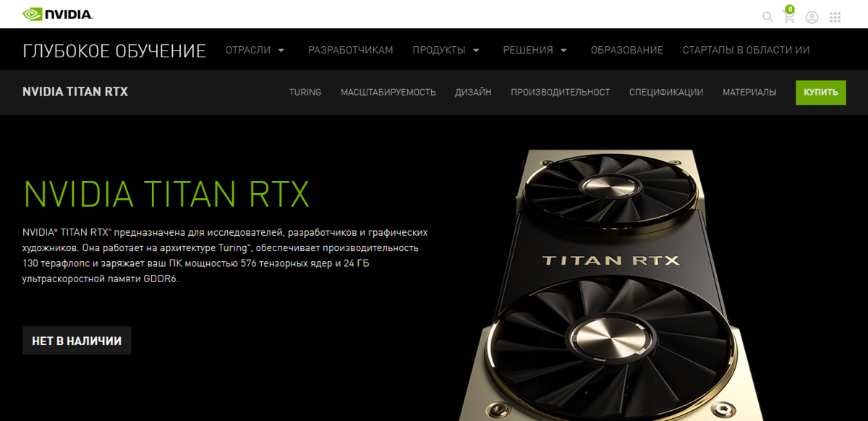Go to Стартапы в области ИИ
The image size is (868, 421).
(x=746, y=50)
